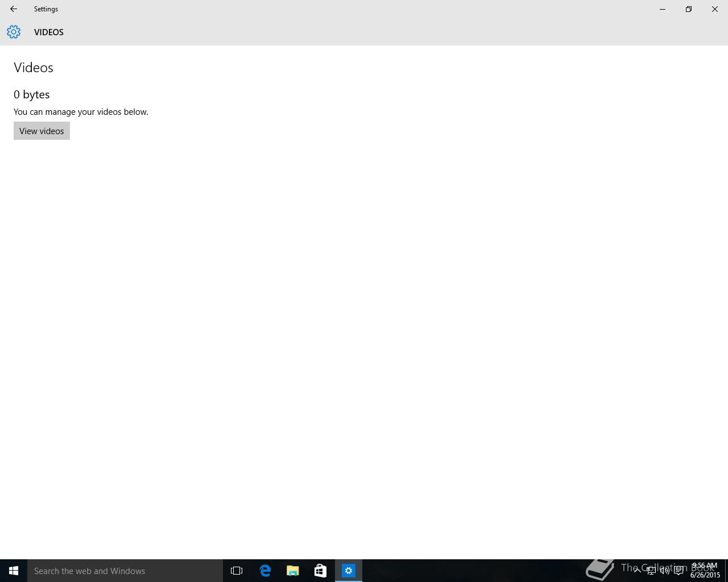Open the Store app from the taskbar
Image resolution: width=728 pixels, height=582 pixels.
point(321,571)
